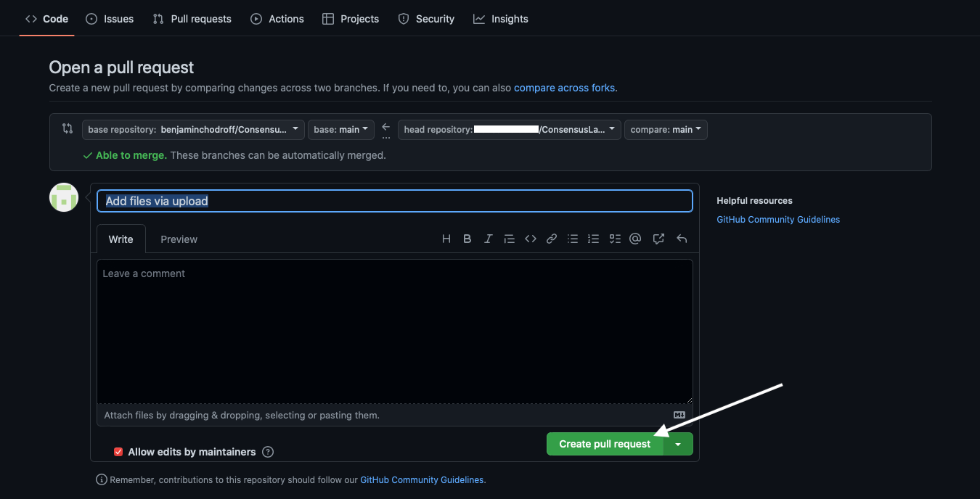
Task: Insert a bulleted list
Action: pyautogui.click(x=573, y=239)
